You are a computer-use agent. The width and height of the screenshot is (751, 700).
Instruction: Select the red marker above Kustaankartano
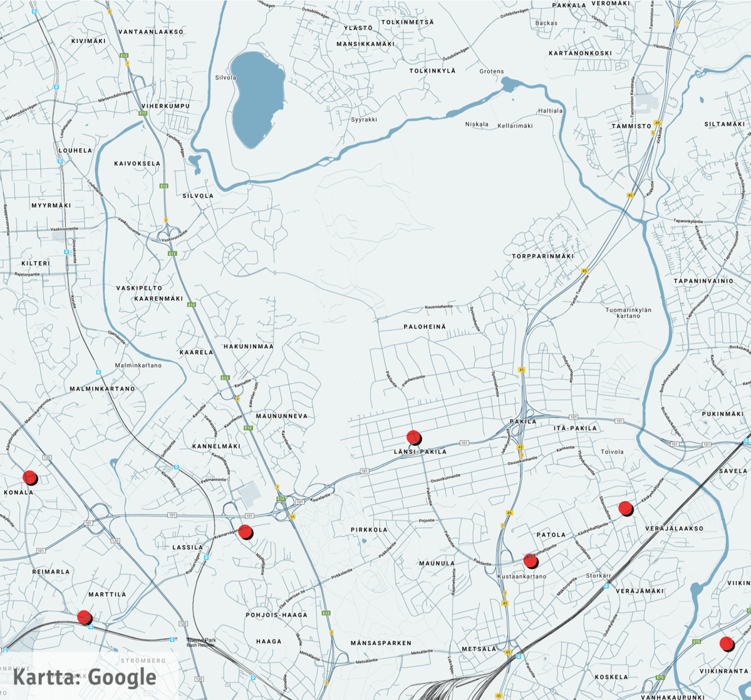click(x=531, y=560)
